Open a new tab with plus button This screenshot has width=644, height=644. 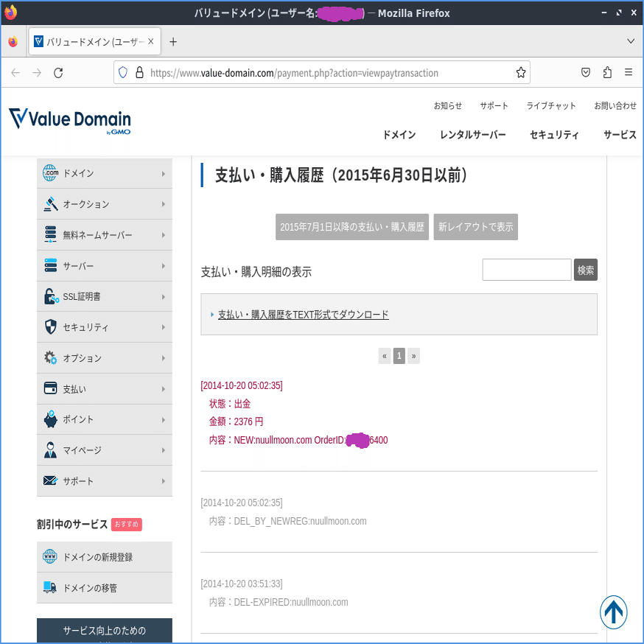click(173, 42)
